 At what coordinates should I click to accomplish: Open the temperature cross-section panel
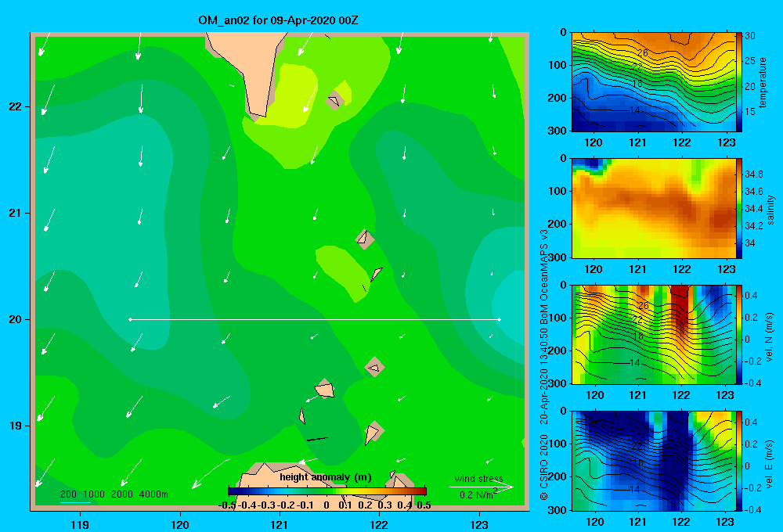pyautogui.click(x=653, y=82)
